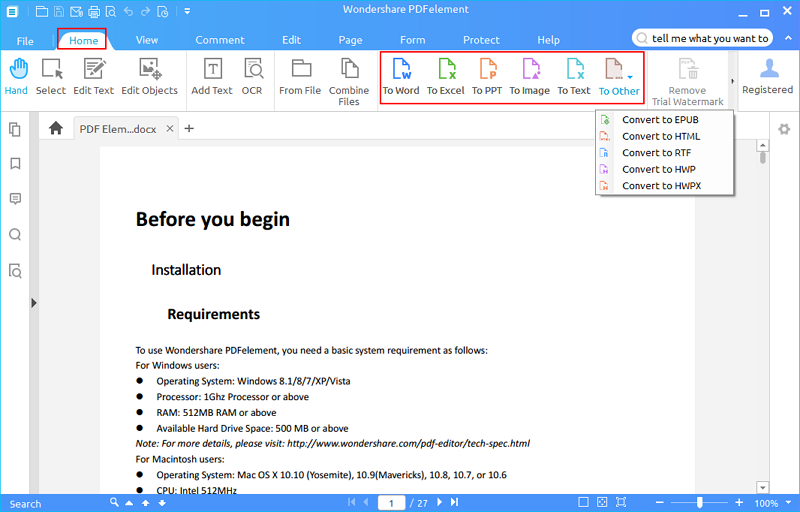The width and height of the screenshot is (800, 512).
Task: Expand the left sidebar with the arrow
Action: coord(34,303)
